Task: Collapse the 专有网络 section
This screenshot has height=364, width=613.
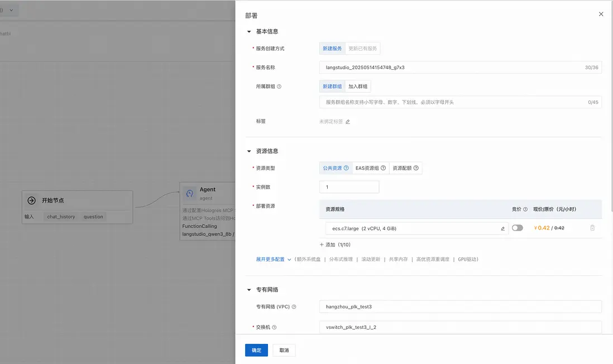Action: (249, 290)
